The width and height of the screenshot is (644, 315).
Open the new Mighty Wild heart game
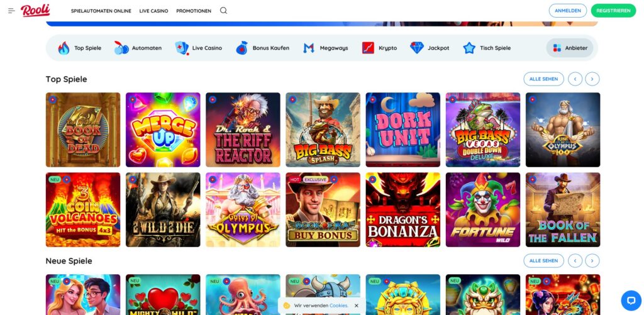[163, 295]
